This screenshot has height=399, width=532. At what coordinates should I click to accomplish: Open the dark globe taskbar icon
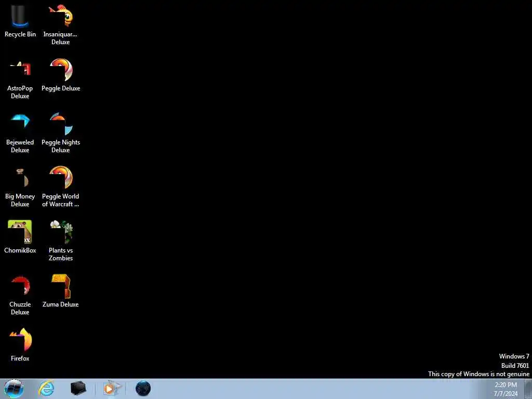click(143, 389)
